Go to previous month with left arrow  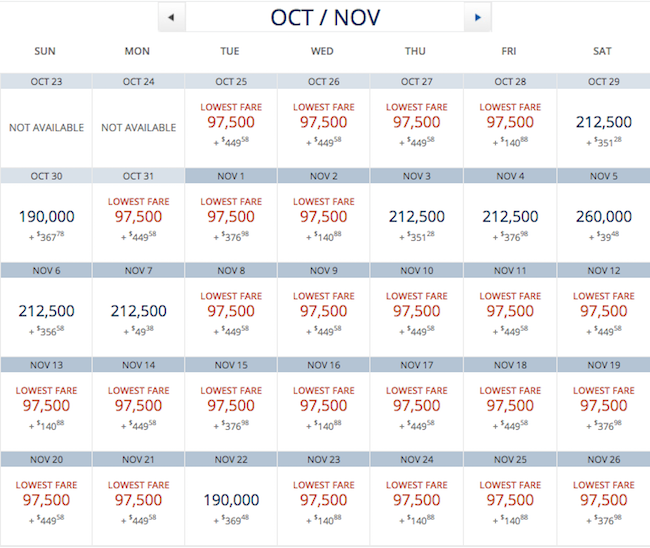tap(172, 17)
